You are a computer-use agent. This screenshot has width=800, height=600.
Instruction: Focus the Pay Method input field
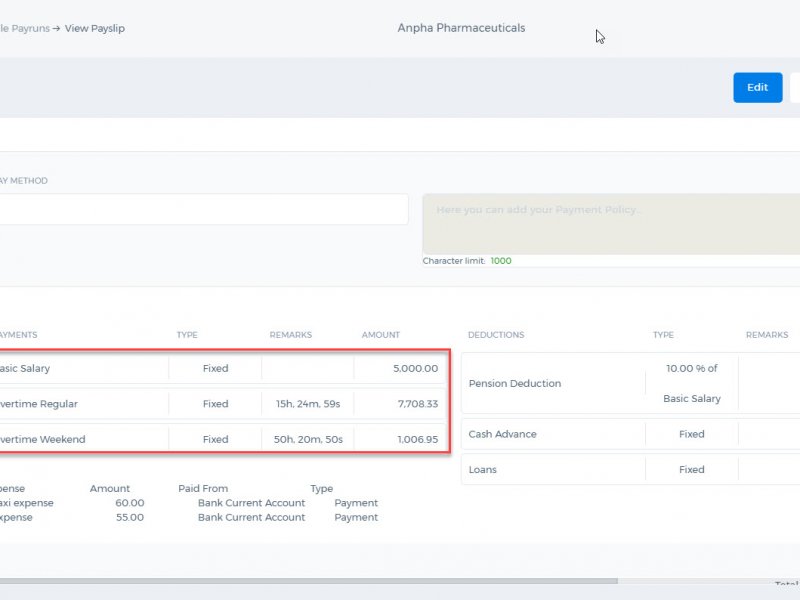(x=204, y=209)
